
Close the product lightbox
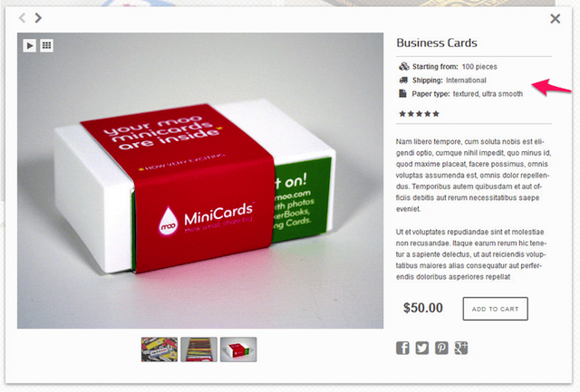tap(555, 18)
